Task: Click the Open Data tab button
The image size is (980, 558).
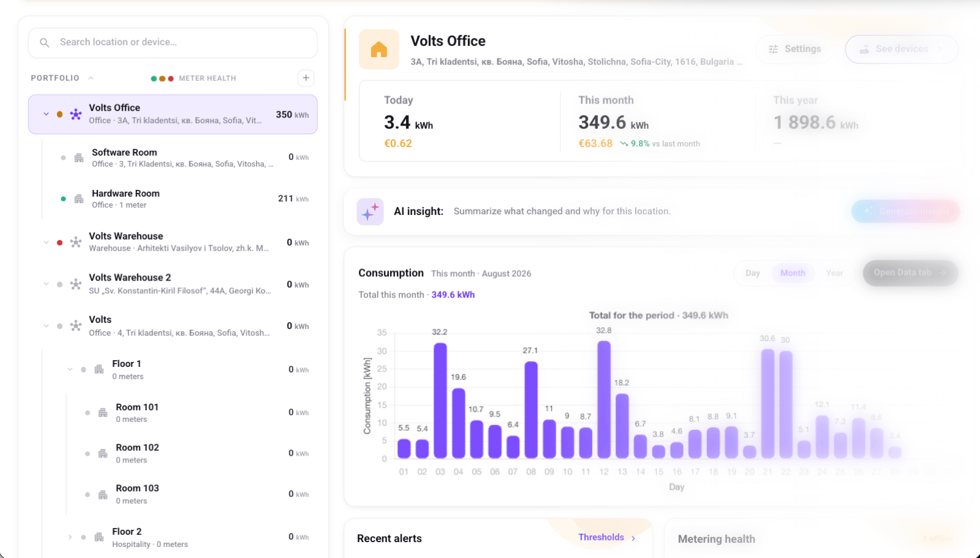Action: (x=910, y=273)
